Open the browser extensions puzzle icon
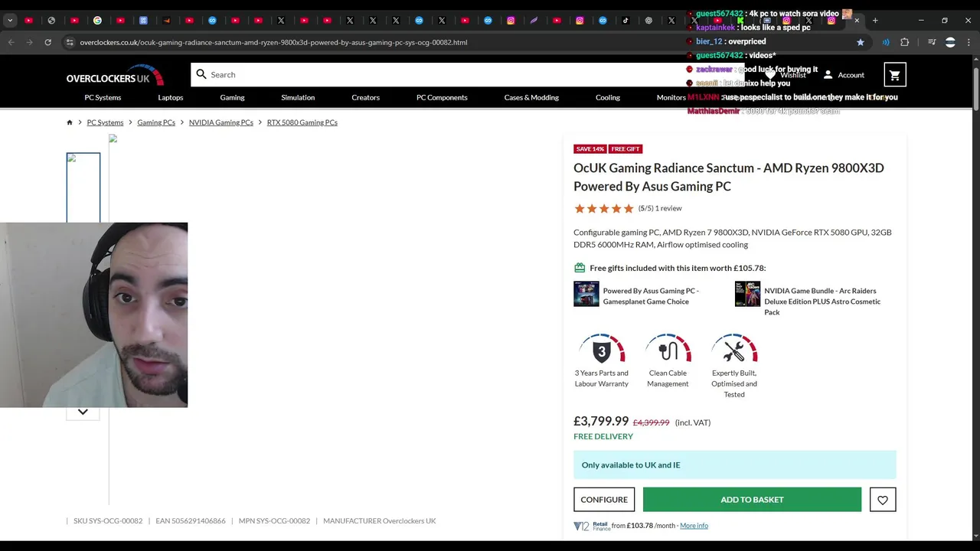 point(904,42)
